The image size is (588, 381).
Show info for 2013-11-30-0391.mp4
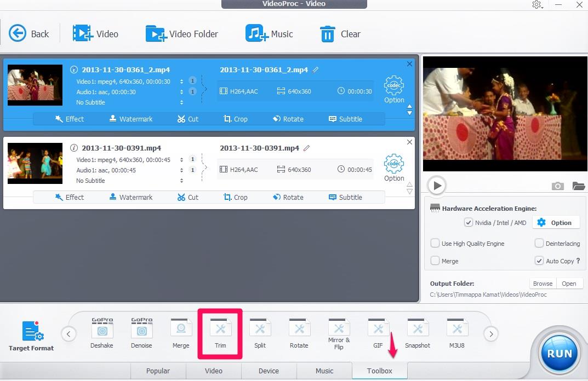74,148
